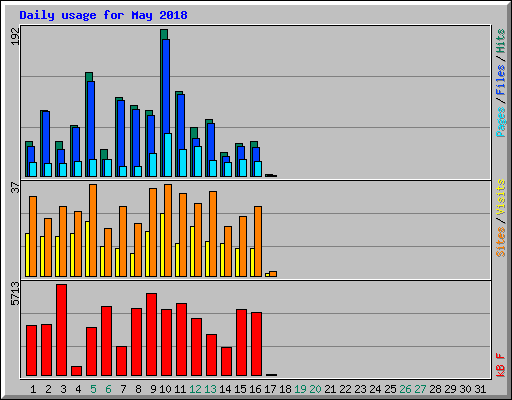Select weekend day 20 on the x-axis
This screenshot has width=512, height=400.
[315, 389]
